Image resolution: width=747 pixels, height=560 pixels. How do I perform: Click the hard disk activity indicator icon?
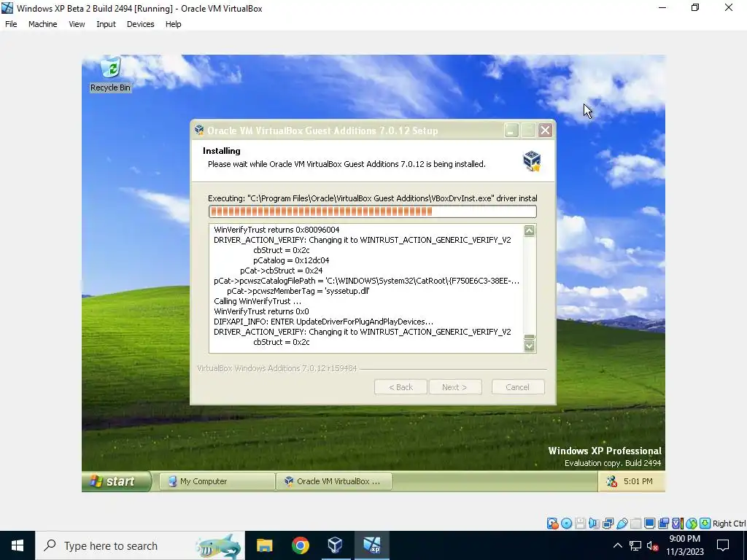pyautogui.click(x=553, y=524)
